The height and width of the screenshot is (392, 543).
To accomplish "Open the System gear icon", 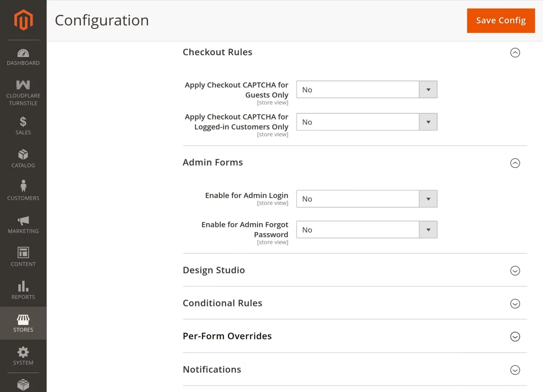I will (x=23, y=352).
